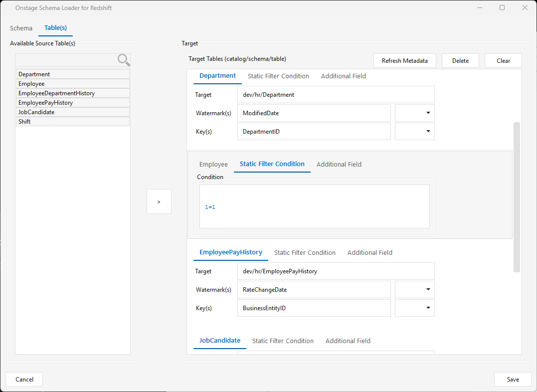
Task: Select Employee in available source tables
Action: click(73, 84)
